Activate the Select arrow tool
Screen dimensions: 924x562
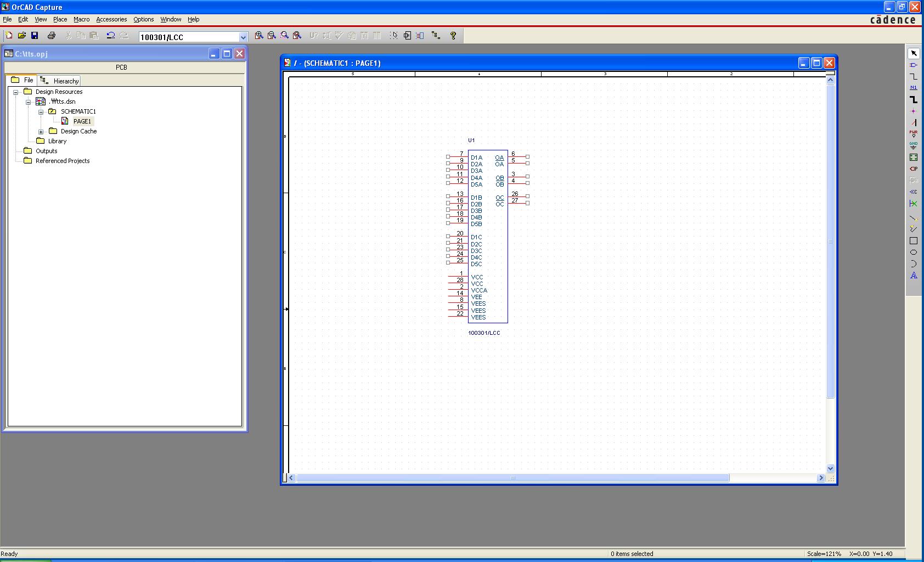[x=914, y=53]
